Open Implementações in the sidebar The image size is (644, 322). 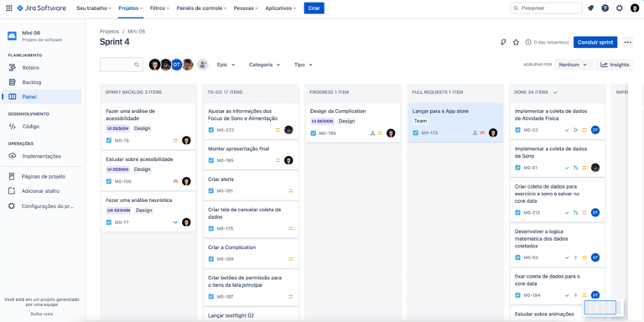point(41,156)
